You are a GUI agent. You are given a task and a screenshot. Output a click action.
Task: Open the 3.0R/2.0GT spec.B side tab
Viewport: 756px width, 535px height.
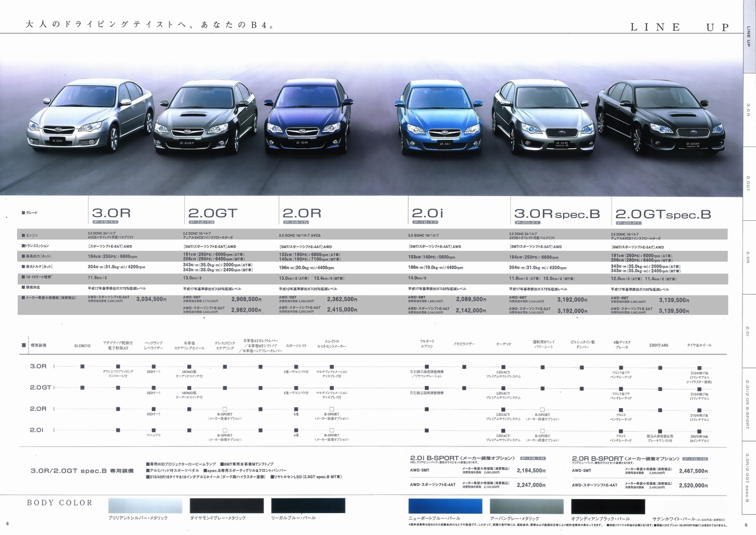pos(748,478)
